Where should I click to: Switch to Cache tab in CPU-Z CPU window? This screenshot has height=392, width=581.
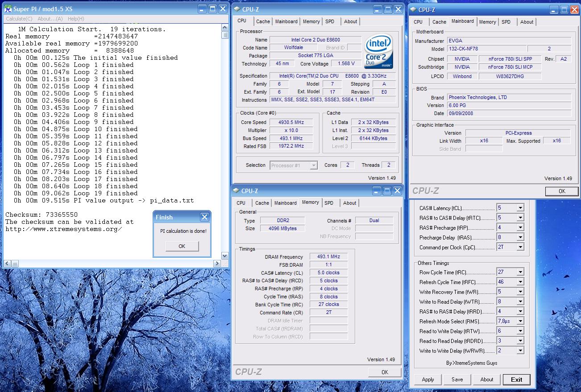(263, 21)
